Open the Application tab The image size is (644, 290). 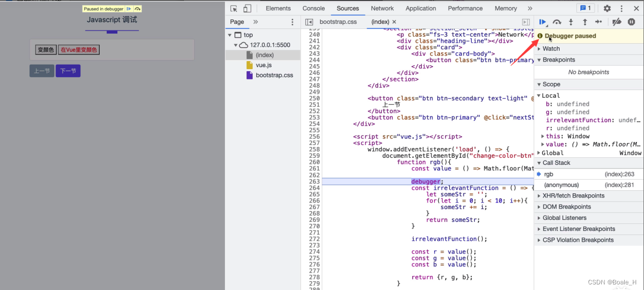click(421, 8)
